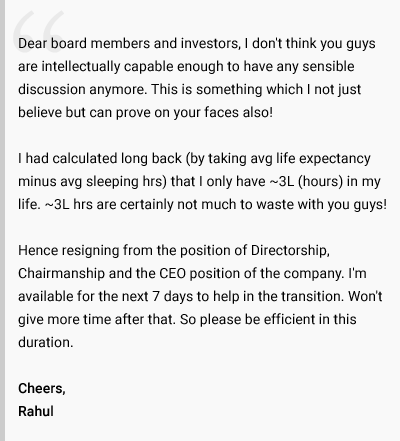Click the large quotation mark icon

[x=39, y=31]
